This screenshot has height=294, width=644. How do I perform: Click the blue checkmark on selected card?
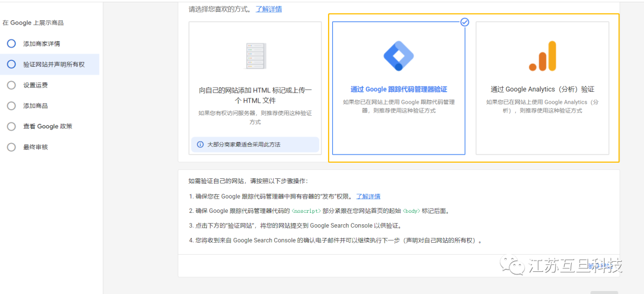click(x=465, y=22)
